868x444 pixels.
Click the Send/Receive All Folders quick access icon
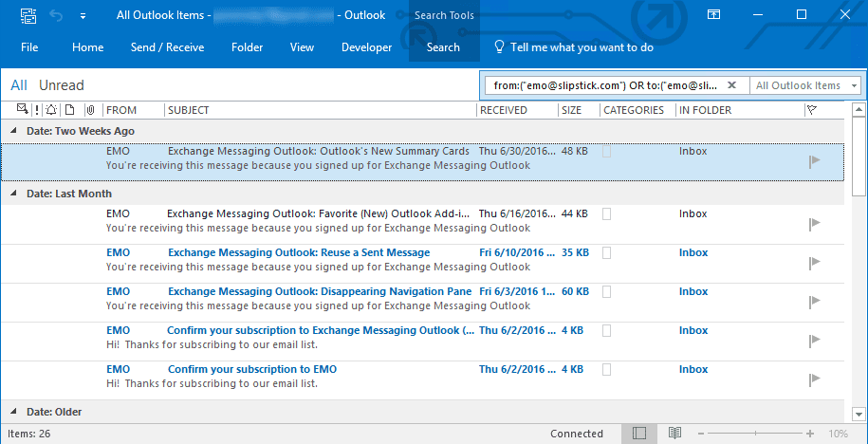click(28, 15)
